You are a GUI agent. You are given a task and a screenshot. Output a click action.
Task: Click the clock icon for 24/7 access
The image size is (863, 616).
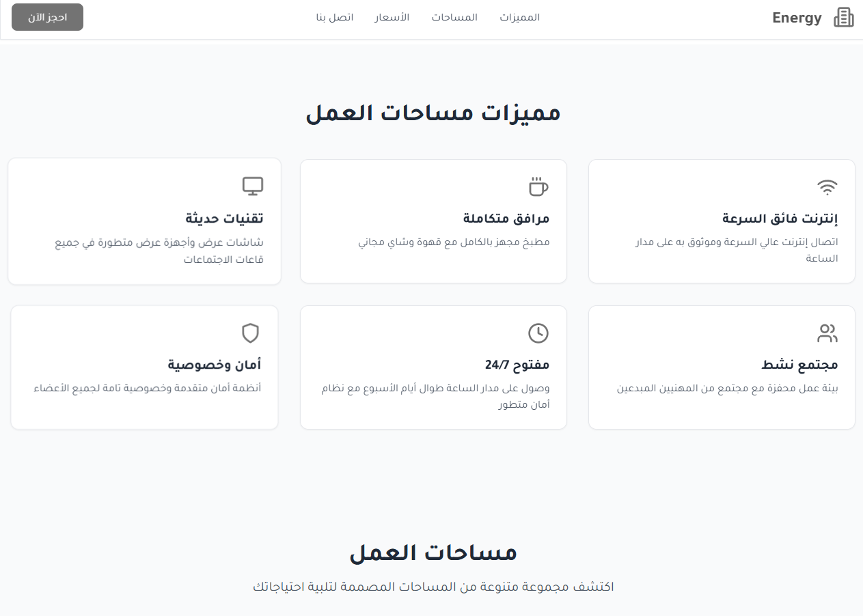click(538, 333)
